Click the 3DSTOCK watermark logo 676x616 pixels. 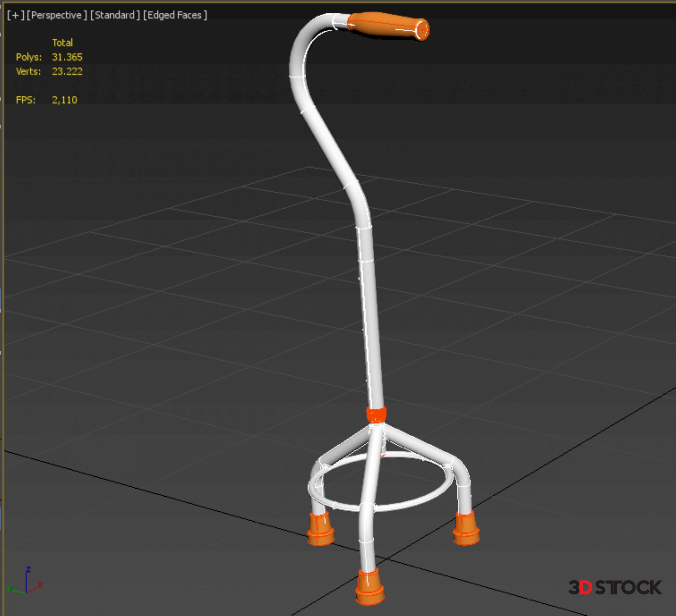(615, 588)
